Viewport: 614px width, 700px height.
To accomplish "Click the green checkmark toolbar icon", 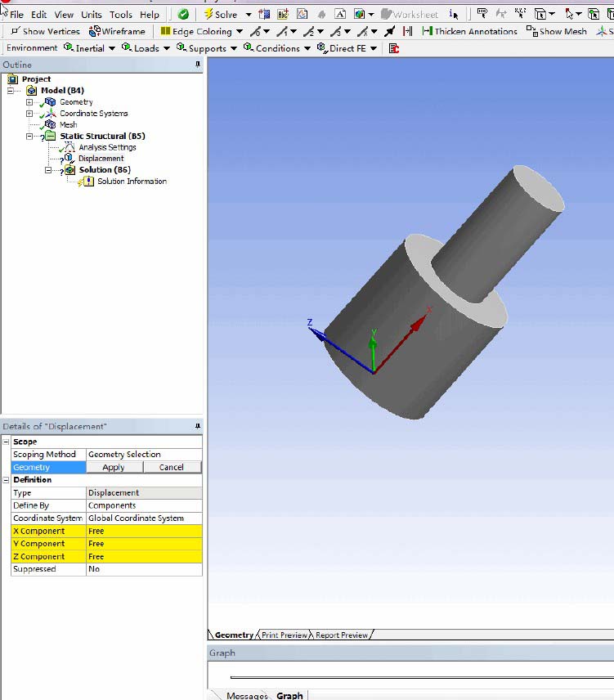I will (x=183, y=14).
